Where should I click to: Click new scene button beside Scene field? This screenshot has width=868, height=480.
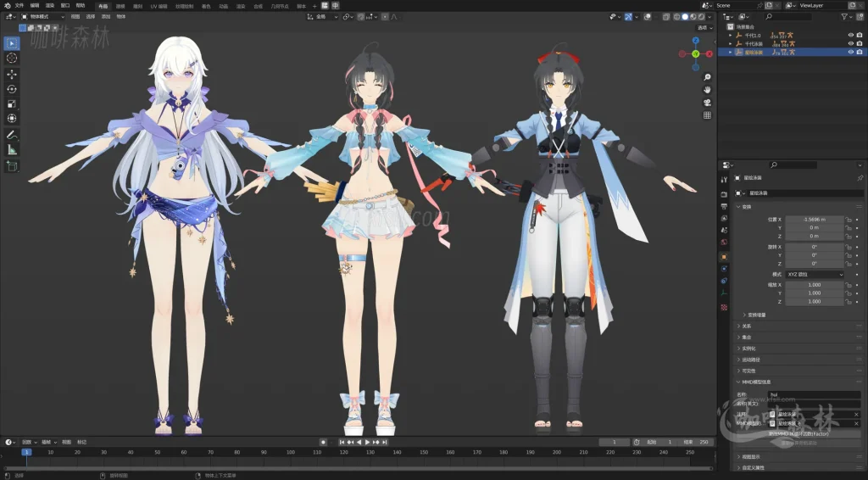[x=770, y=5]
